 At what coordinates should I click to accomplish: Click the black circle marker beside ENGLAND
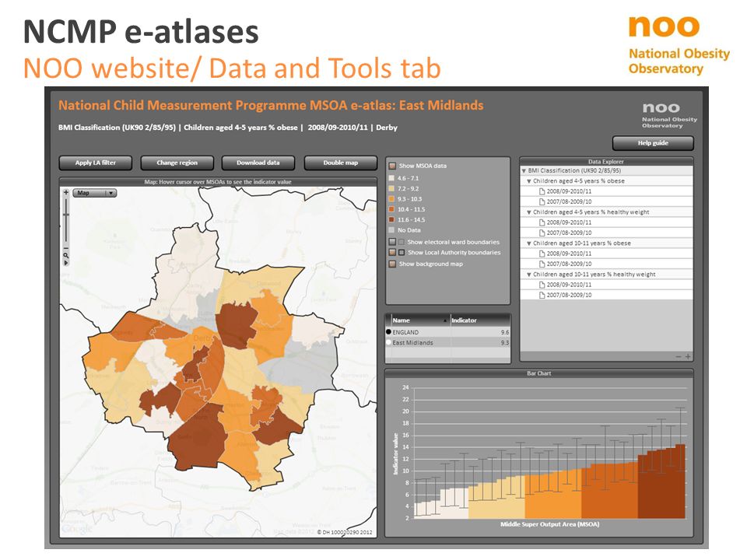tap(388, 332)
